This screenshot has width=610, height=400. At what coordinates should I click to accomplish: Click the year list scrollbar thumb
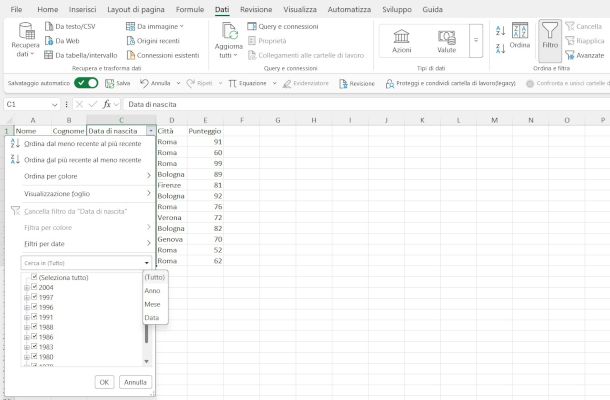tap(146, 333)
